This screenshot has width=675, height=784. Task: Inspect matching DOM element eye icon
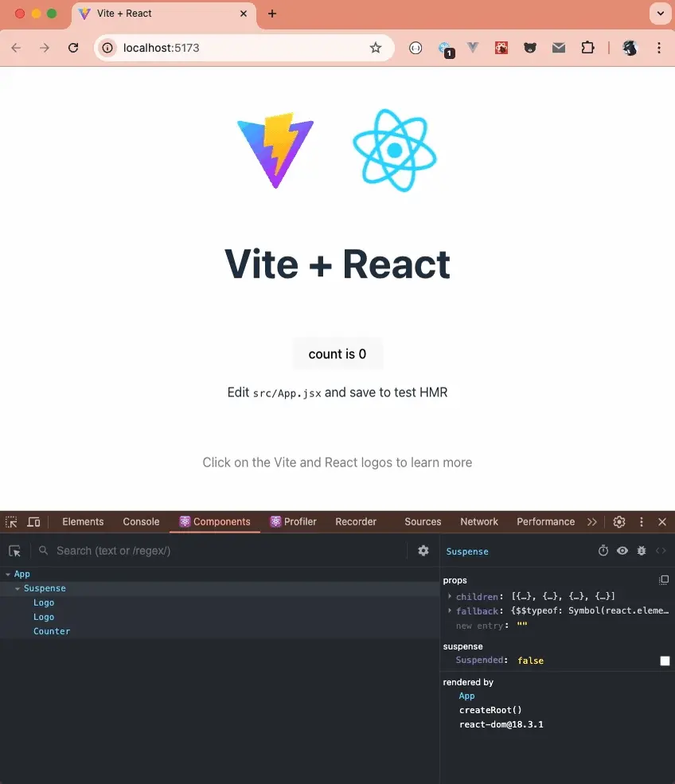coord(622,551)
